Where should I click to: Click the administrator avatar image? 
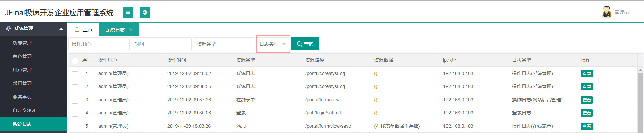pos(607,12)
